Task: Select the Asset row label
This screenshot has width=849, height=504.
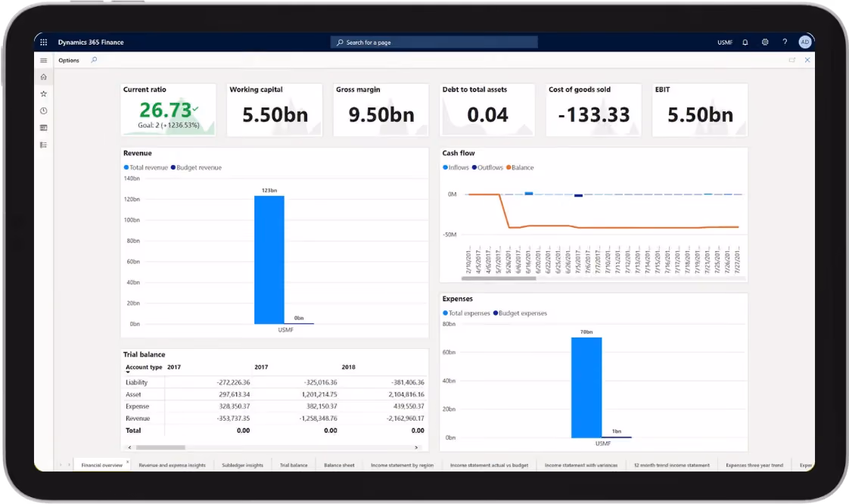Action: click(x=133, y=394)
